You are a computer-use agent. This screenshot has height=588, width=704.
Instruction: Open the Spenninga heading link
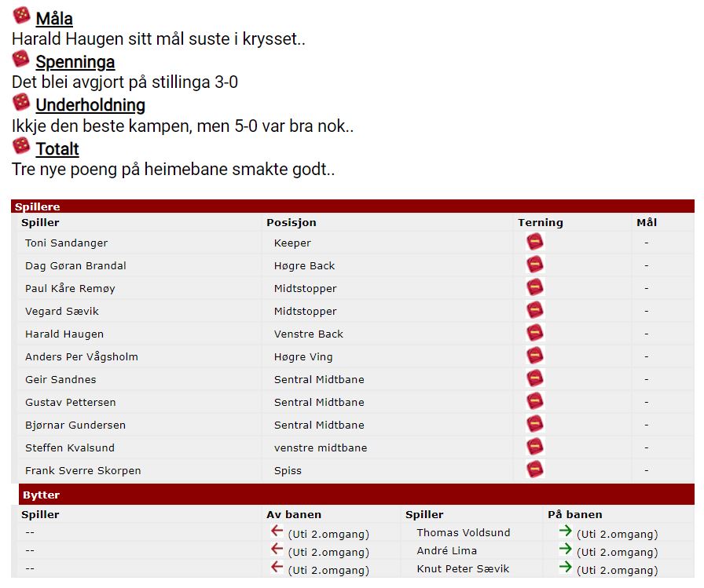tap(75, 62)
